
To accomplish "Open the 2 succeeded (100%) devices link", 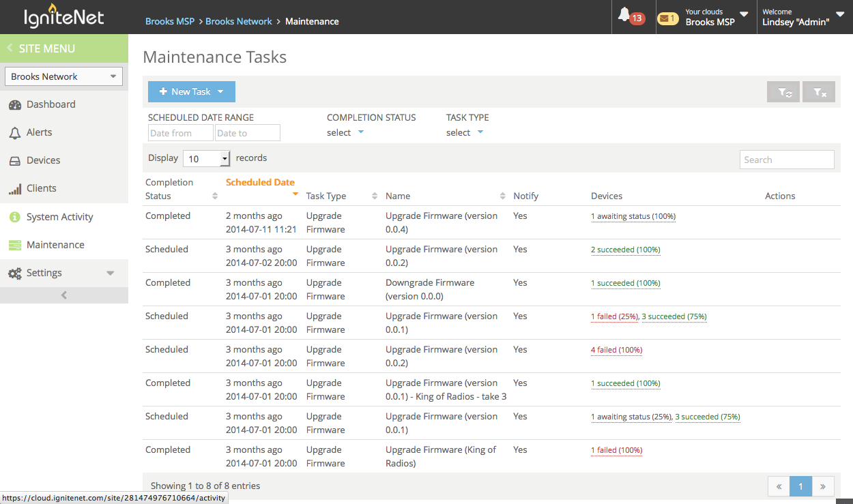I will (x=625, y=249).
